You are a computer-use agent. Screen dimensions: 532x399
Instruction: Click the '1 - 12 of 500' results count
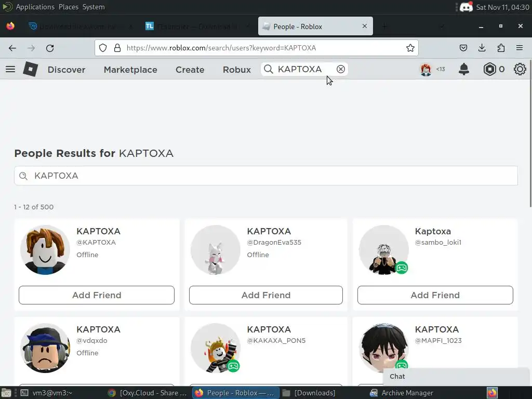pyautogui.click(x=34, y=207)
